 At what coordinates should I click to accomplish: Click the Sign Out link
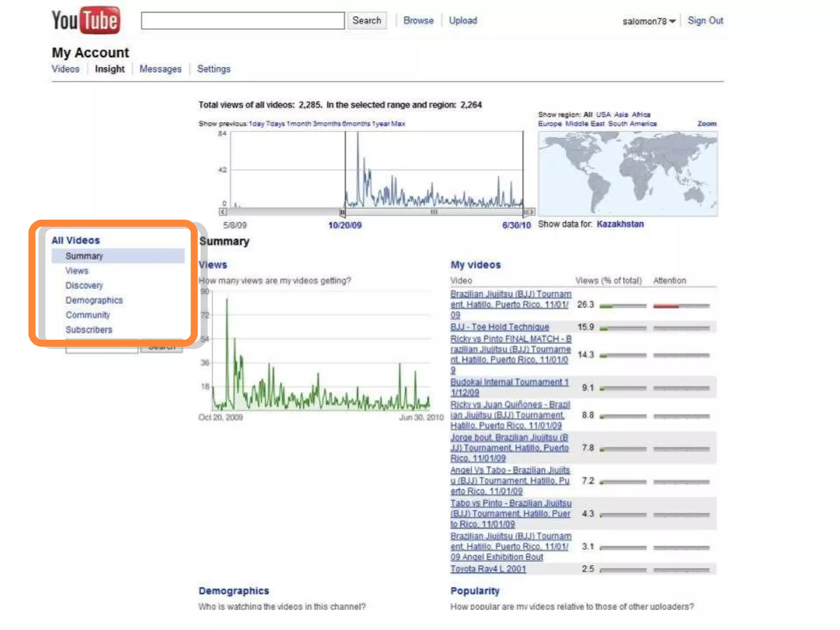[705, 21]
